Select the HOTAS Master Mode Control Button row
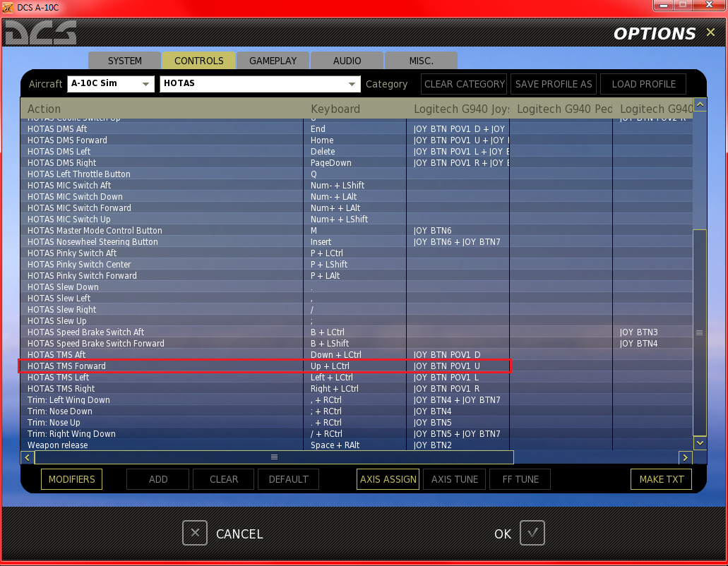This screenshot has width=728, height=566. click(x=357, y=231)
